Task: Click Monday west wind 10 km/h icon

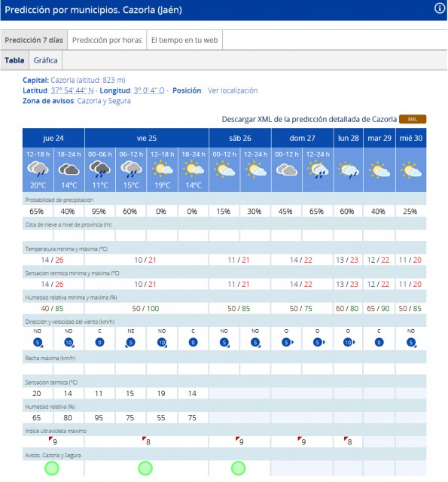Action: point(349,342)
